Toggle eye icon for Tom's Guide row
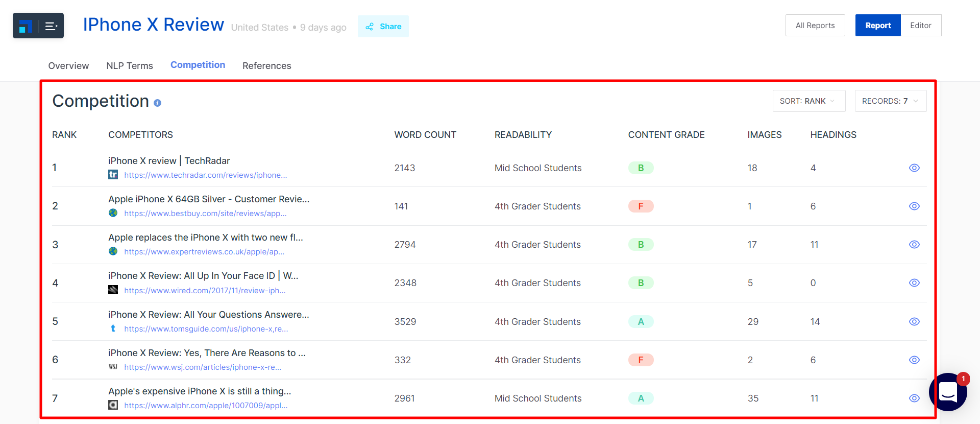This screenshot has width=980, height=424. pos(914,322)
